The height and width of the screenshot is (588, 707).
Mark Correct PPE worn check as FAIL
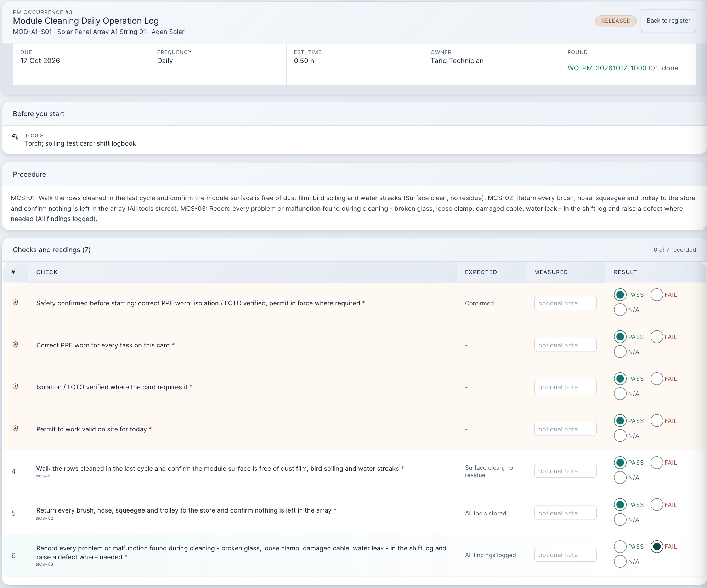[x=657, y=337]
